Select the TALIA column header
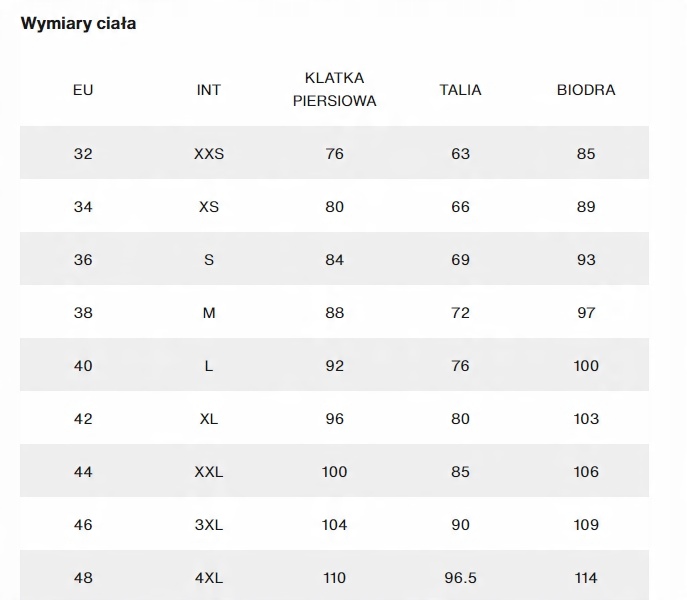This screenshot has height=600, width=687. point(460,90)
